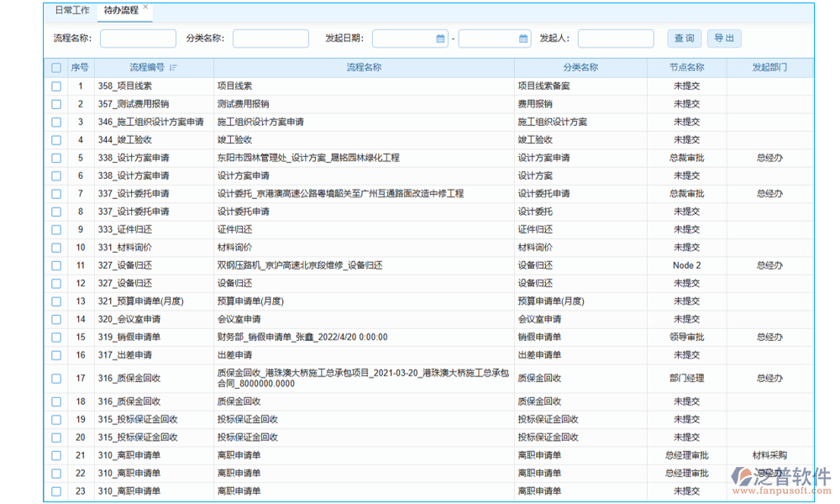Close the 待办流程 tab
Image resolution: width=840 pixels, height=504 pixels.
pyautogui.click(x=146, y=8)
